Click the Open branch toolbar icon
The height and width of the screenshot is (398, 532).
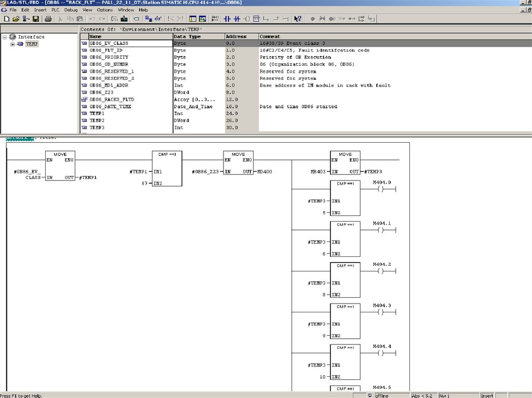click(267, 19)
